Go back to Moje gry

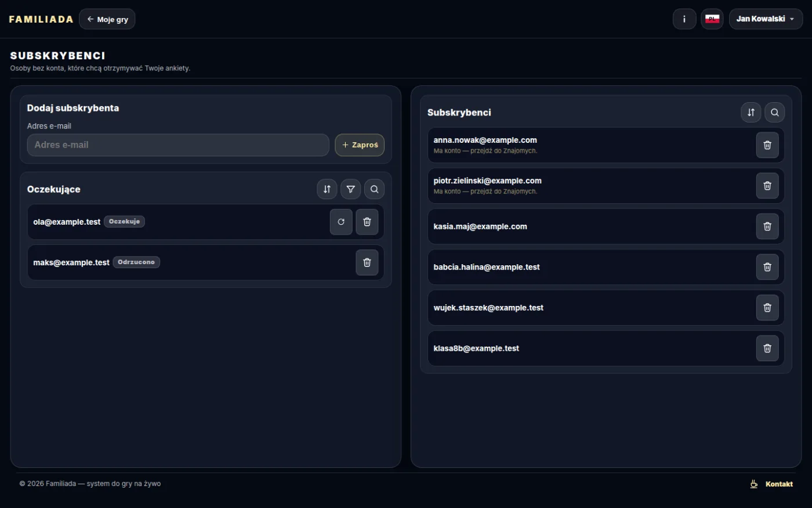click(107, 19)
